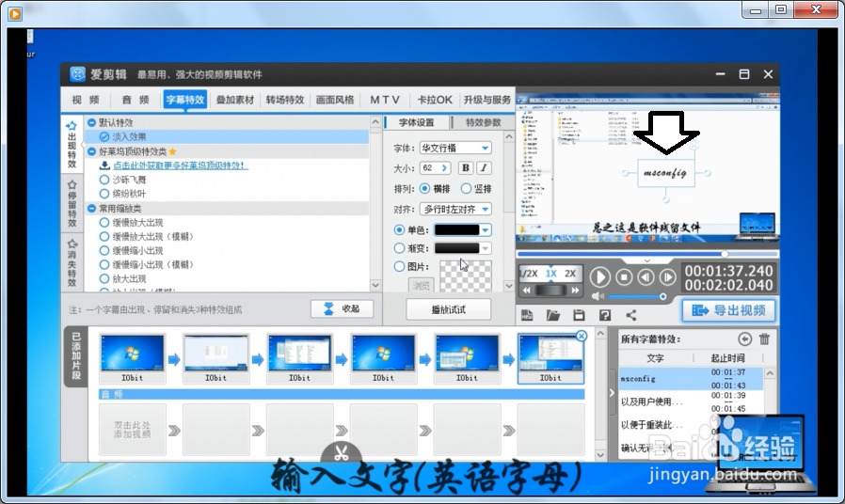Step back one frame in preview
845x504 pixels.
pos(646,277)
